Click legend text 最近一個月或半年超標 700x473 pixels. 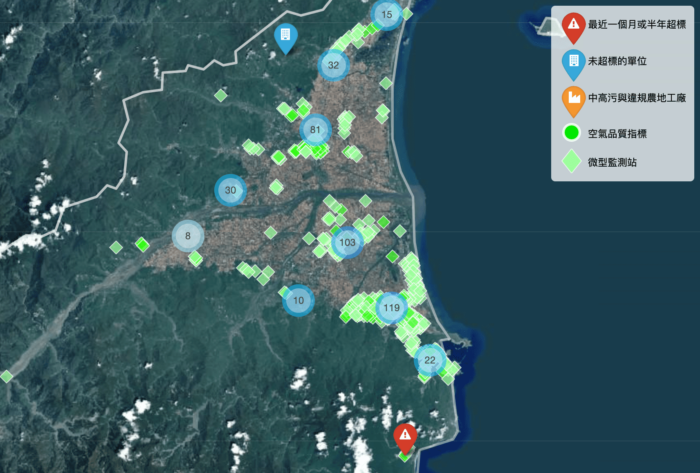[x=637, y=25]
